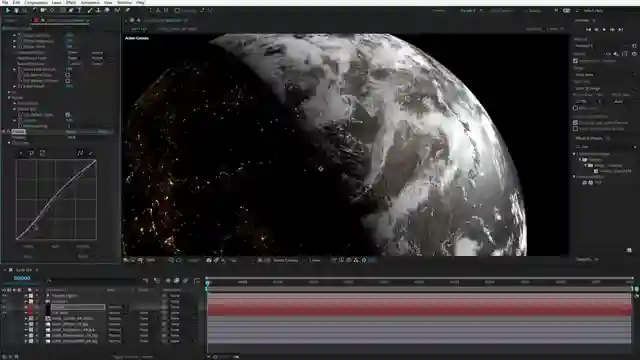Choose the curve point tool above Curves graph
The height and width of the screenshot is (360, 640).
[80, 153]
